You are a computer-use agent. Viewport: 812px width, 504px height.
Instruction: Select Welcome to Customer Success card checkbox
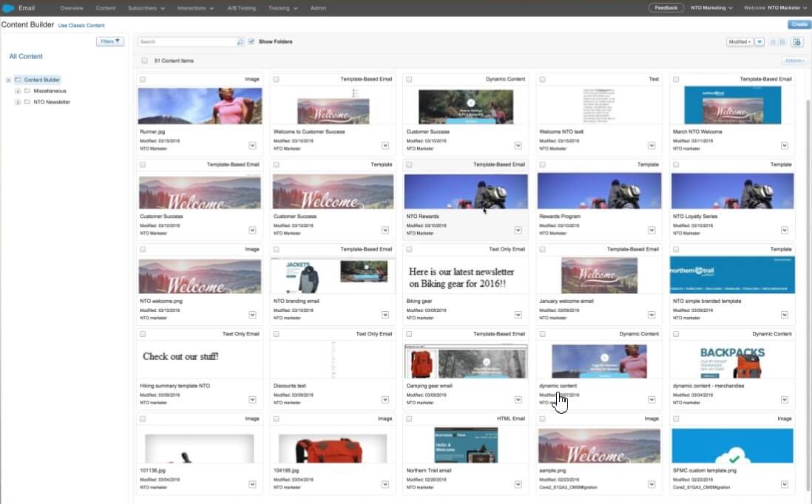(x=276, y=79)
